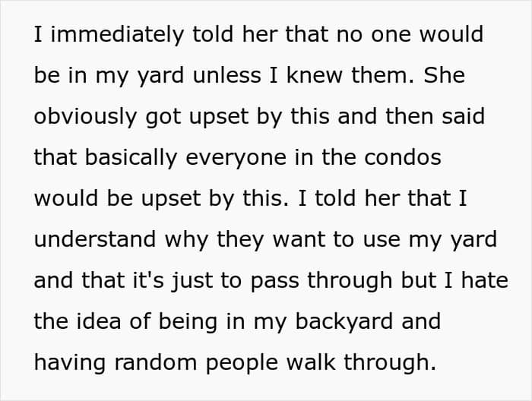This screenshot has height=401, width=532.
Task: Click the word 'walk' in last line
Action: coord(311,363)
